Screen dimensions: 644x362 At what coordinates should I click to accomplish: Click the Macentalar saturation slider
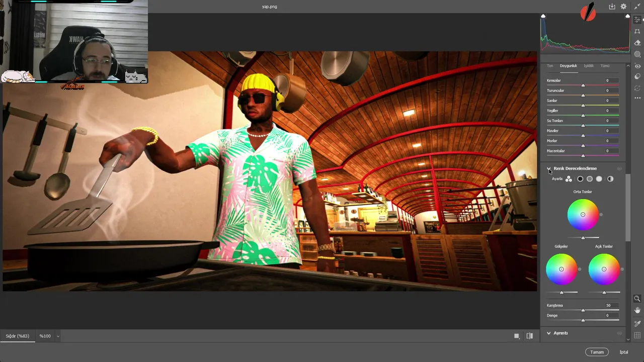[583, 156]
